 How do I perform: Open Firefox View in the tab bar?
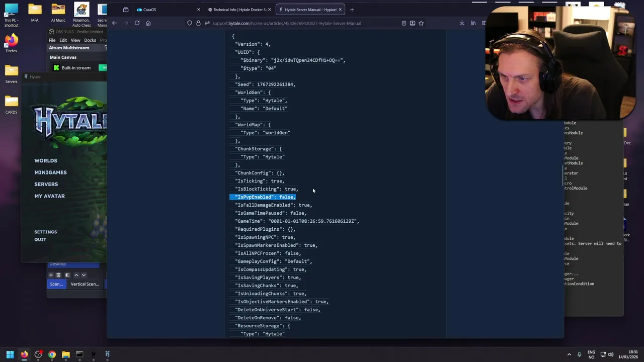(x=126, y=10)
